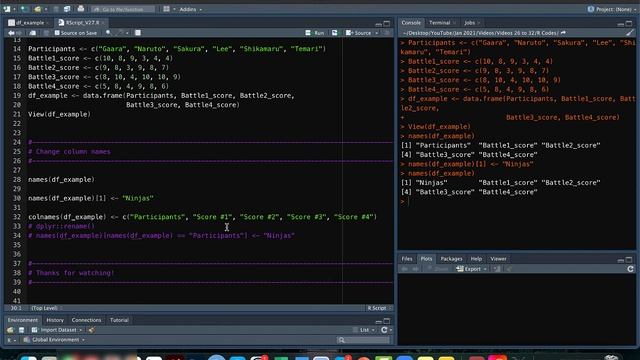Screen dimensions: 640x360
Task: Open the Connections tab
Action: pos(86,320)
